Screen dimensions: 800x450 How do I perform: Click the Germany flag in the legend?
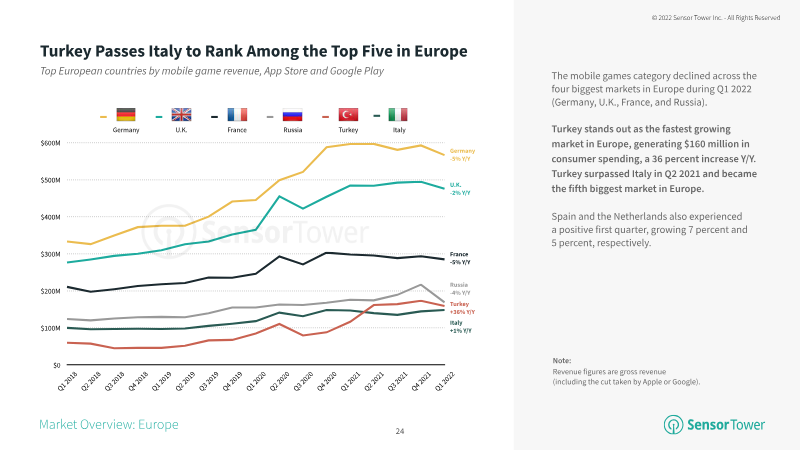(x=125, y=115)
